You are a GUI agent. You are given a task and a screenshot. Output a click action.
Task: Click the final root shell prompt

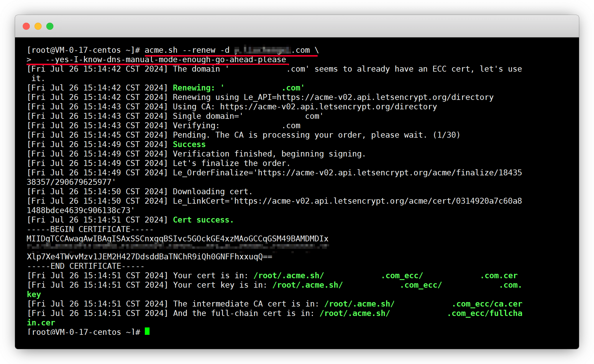(x=83, y=332)
